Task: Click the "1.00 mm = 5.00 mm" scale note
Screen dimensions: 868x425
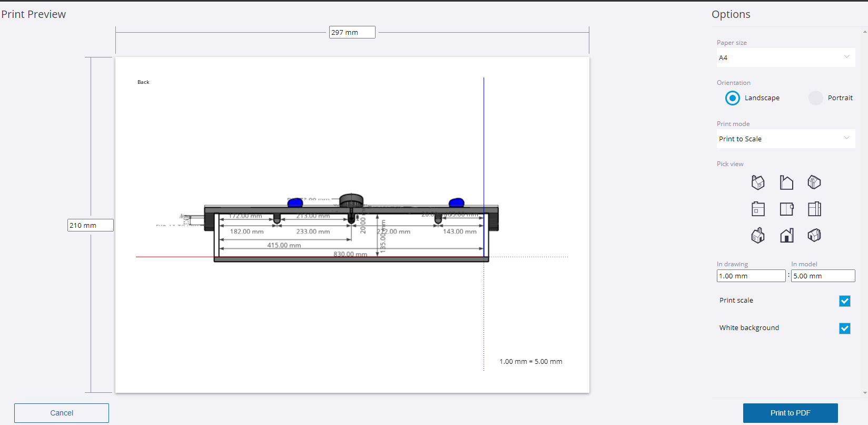Action: (x=531, y=362)
